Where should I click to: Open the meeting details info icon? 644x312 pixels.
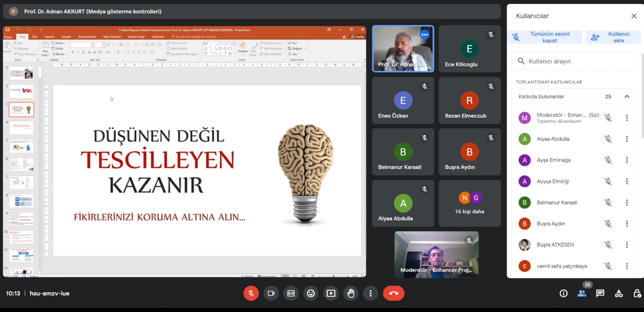563,293
